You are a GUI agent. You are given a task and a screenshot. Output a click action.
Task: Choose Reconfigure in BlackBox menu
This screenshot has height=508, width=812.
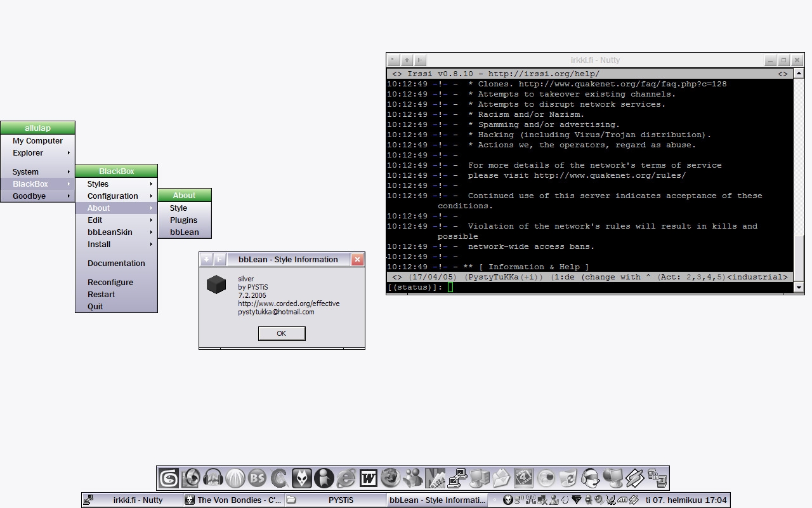coord(116,282)
